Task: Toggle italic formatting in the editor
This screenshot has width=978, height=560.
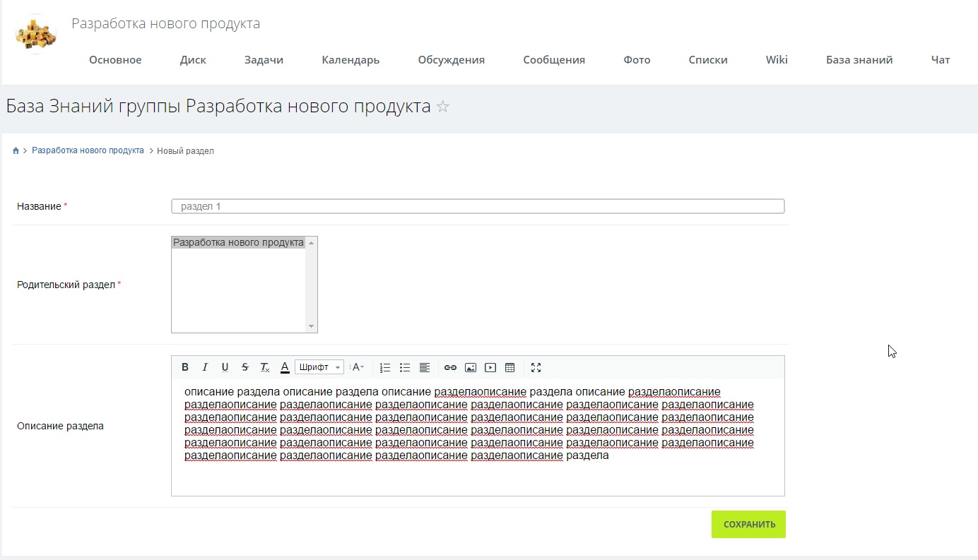Action: coord(205,367)
